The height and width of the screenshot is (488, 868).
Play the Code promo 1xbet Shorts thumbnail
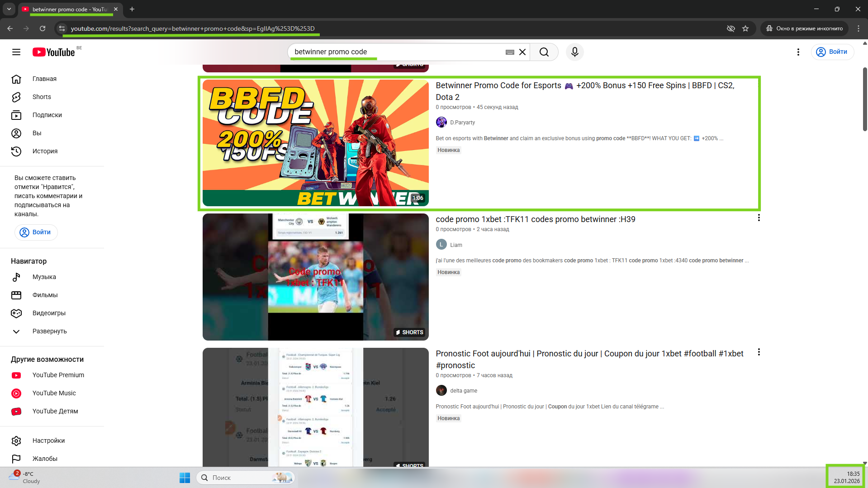[316, 277]
